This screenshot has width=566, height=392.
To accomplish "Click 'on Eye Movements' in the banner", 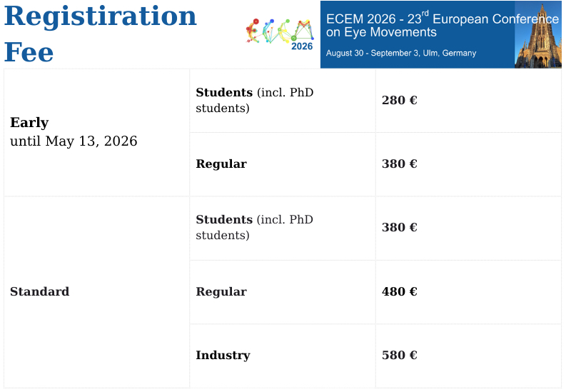I will 381,32.
